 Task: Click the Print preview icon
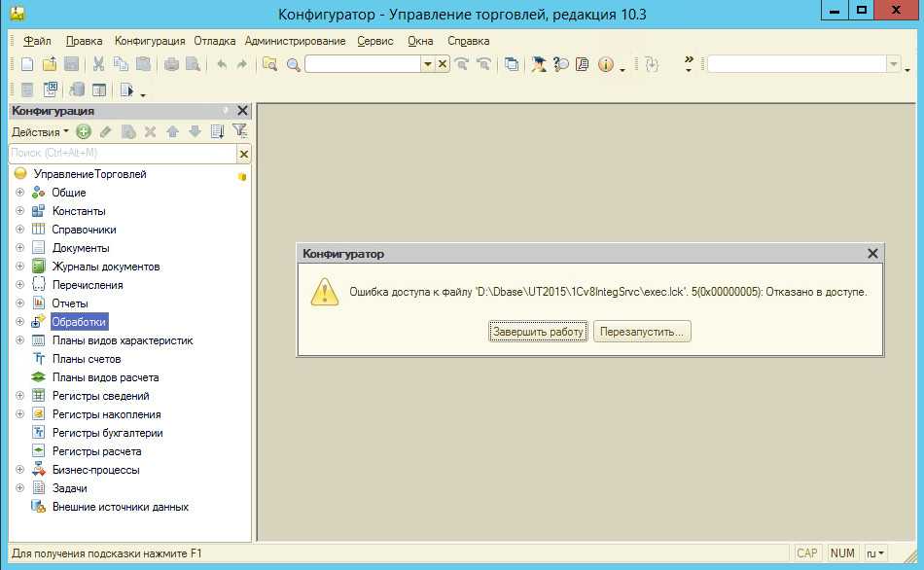[194, 64]
